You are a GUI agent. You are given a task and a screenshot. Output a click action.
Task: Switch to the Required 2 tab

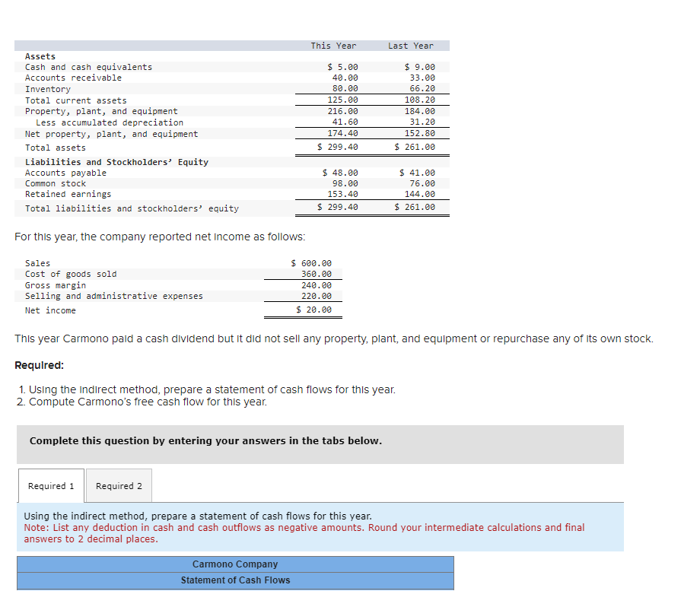119,485
